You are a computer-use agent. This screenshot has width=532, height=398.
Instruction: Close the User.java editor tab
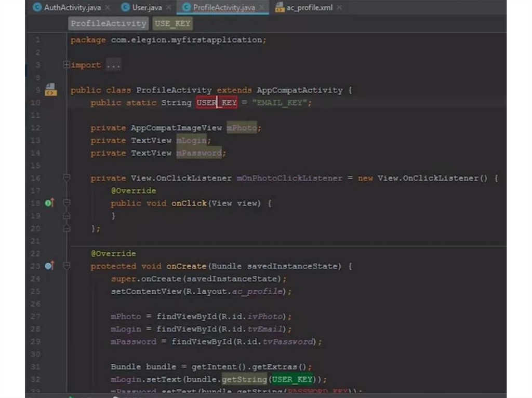click(169, 8)
